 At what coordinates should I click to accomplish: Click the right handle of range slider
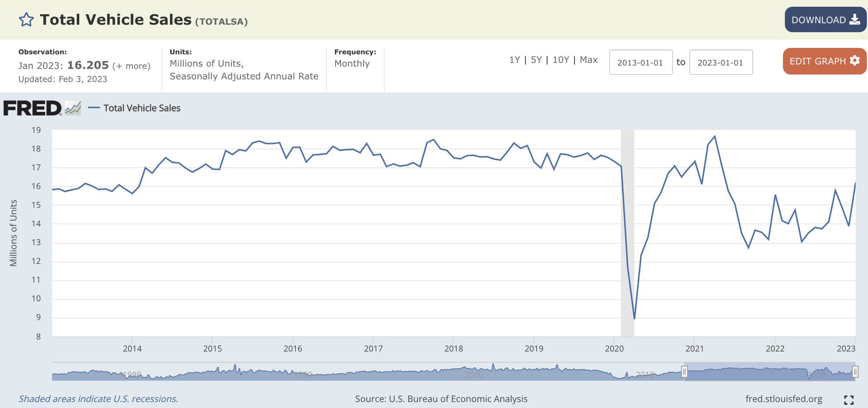click(x=855, y=372)
